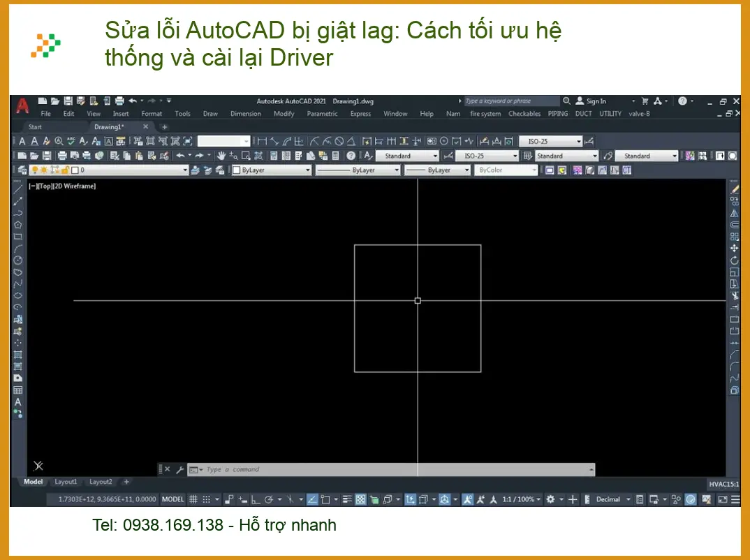Open the Format menu
The image size is (750, 560).
point(152,113)
